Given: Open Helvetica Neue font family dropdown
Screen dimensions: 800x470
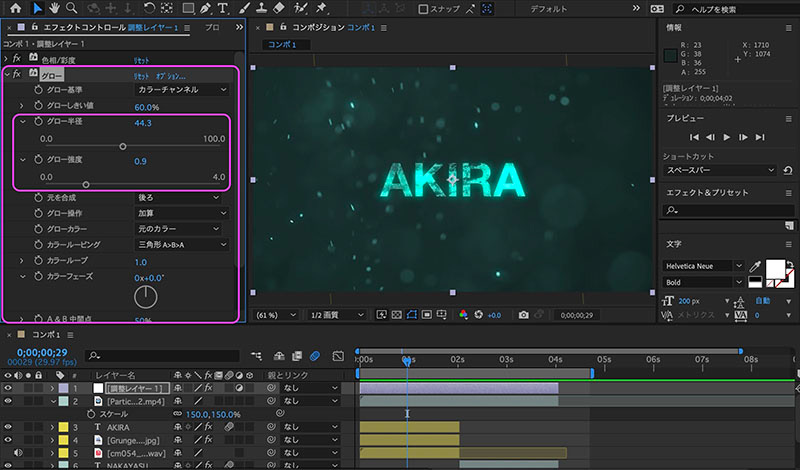Looking at the screenshot, I should [x=703, y=266].
